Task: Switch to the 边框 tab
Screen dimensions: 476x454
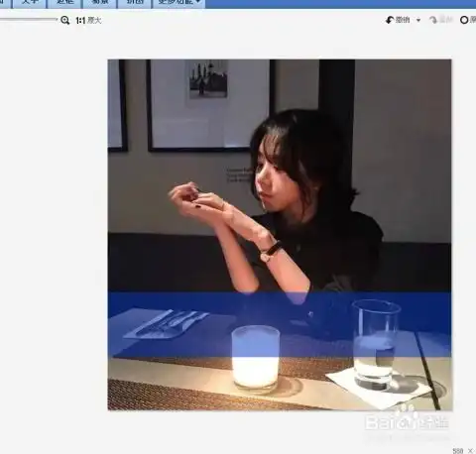Action: 64,3
